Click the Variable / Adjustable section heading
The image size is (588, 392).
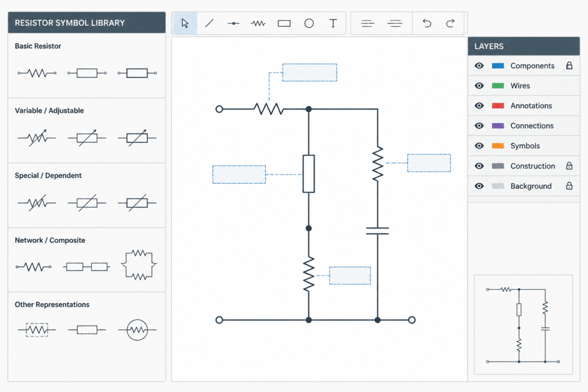click(49, 111)
